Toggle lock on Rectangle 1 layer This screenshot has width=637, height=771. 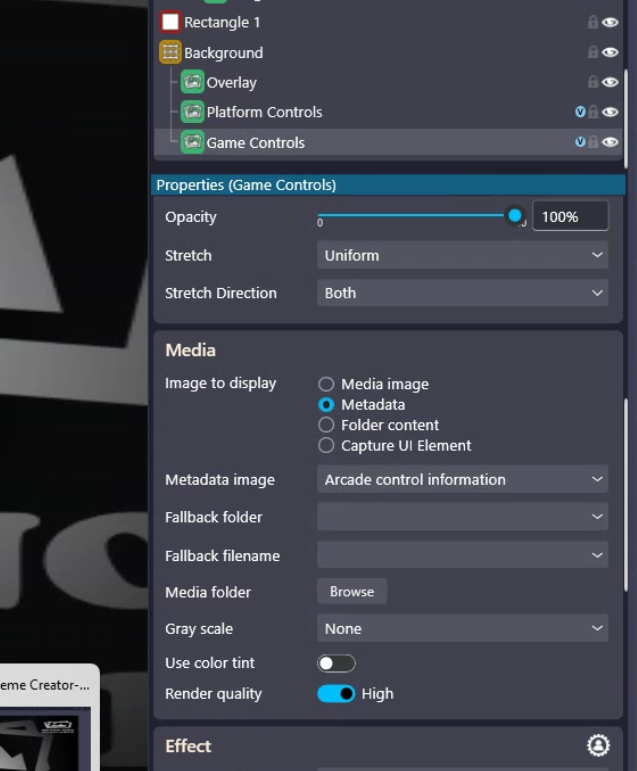pos(593,22)
